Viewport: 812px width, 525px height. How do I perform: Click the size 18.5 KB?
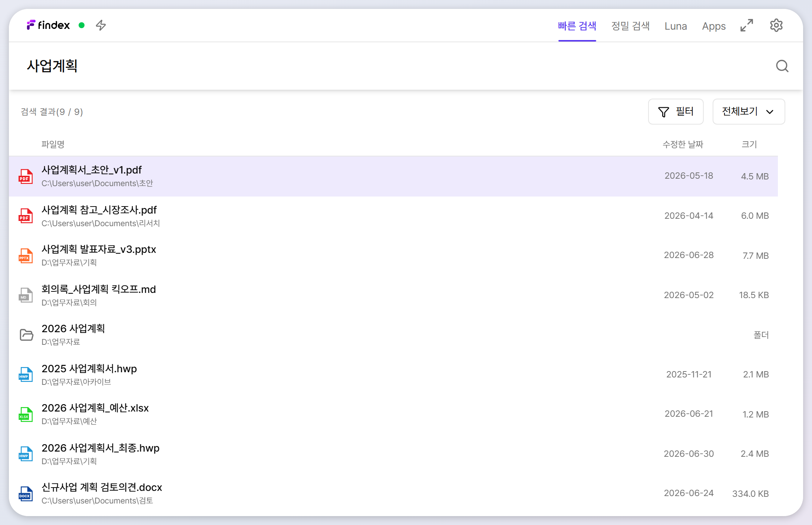[x=754, y=295]
